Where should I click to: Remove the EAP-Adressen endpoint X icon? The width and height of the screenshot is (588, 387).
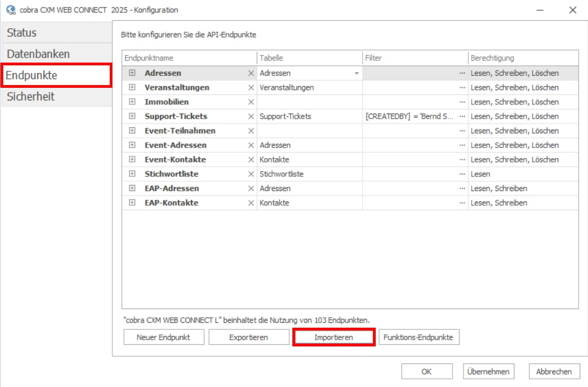pos(251,188)
